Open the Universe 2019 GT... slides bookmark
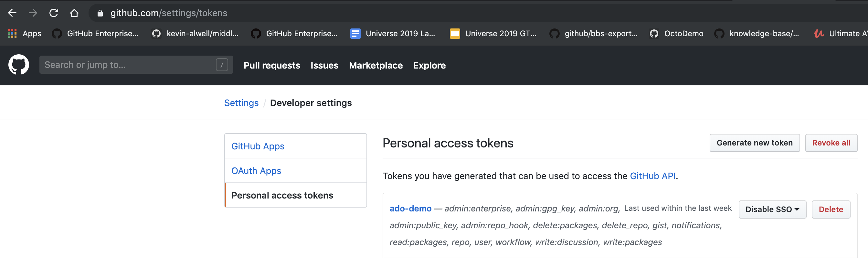This screenshot has width=868, height=258. point(493,33)
